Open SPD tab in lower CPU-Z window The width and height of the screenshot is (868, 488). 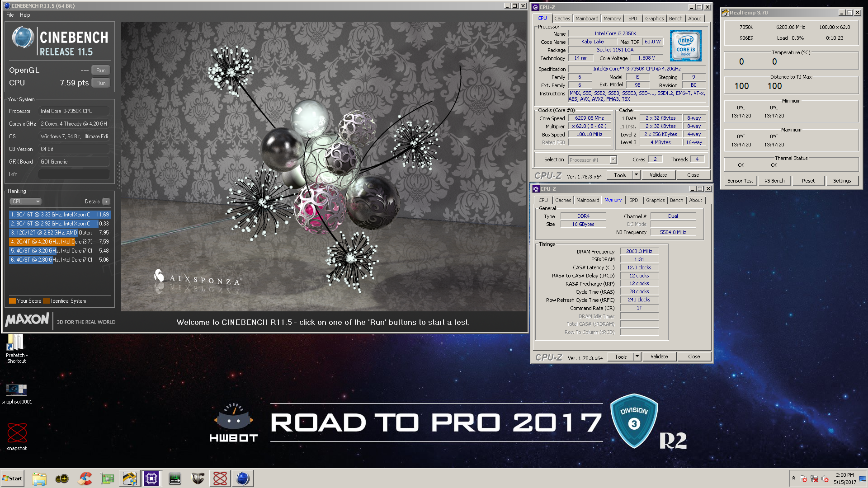pos(633,200)
